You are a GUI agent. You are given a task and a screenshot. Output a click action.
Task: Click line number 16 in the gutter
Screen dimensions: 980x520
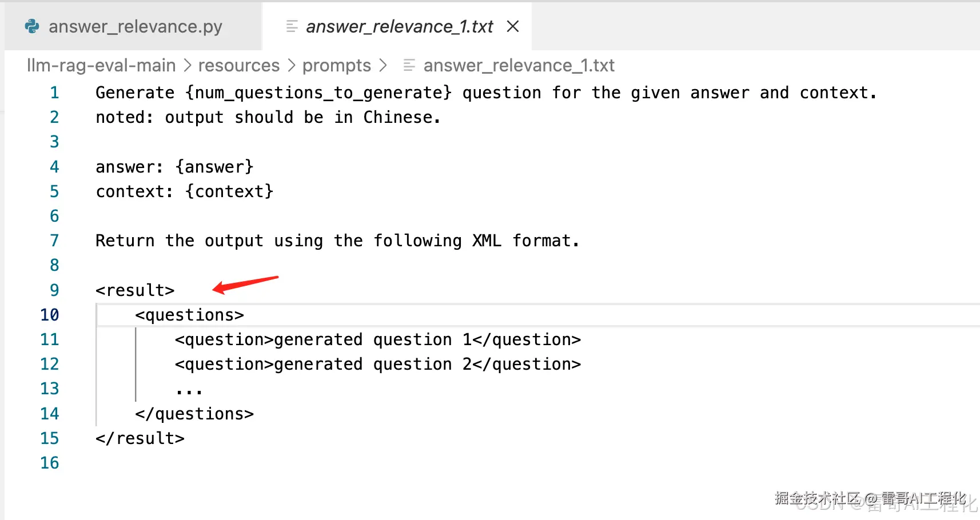tap(50, 463)
